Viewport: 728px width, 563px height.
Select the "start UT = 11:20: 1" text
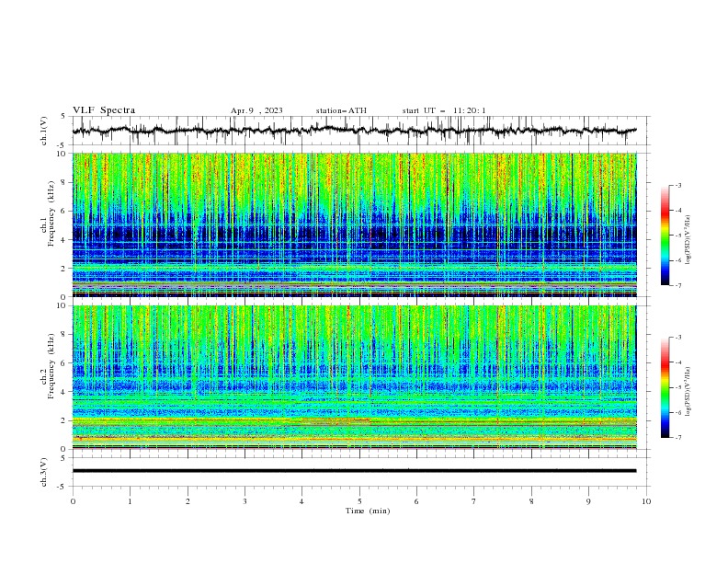(x=444, y=110)
